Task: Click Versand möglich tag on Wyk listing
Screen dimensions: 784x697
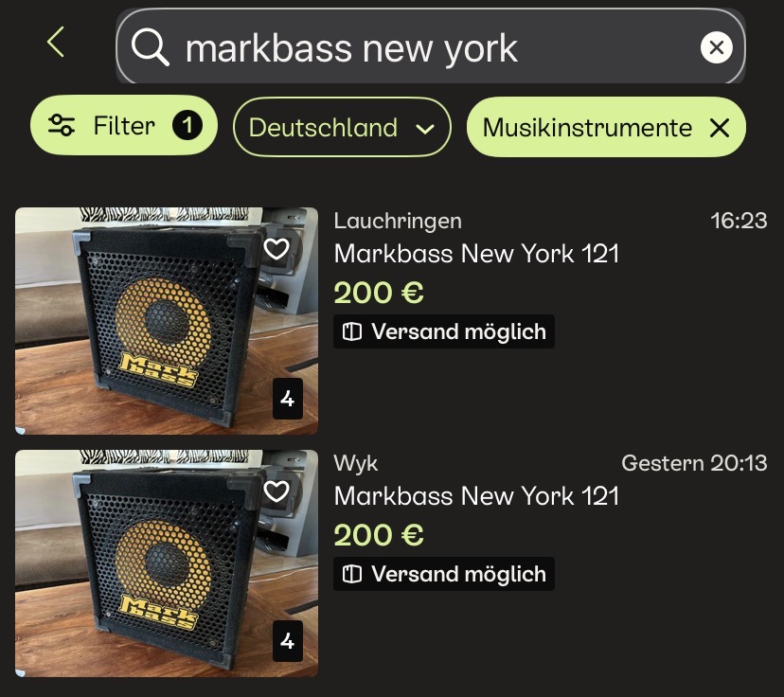Action: pyautogui.click(x=444, y=574)
